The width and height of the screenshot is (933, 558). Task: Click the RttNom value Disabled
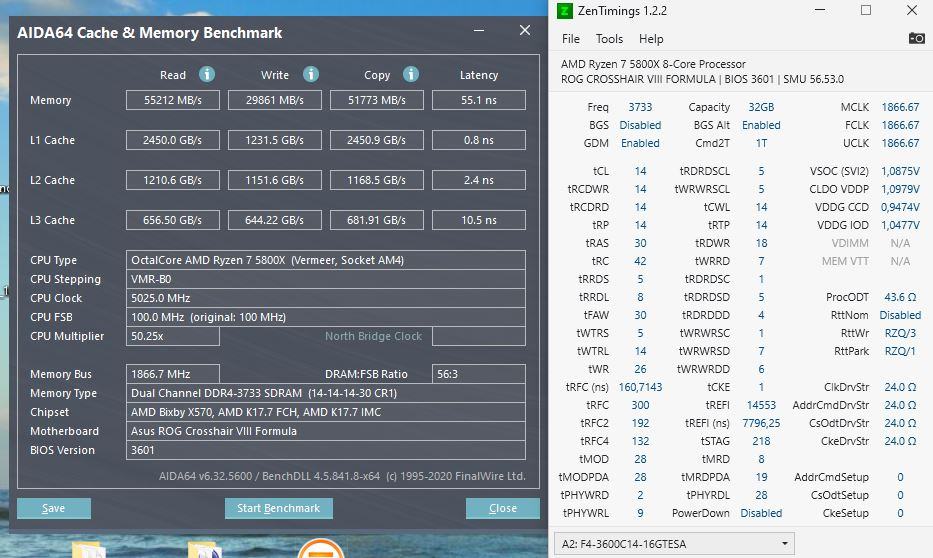pos(900,315)
